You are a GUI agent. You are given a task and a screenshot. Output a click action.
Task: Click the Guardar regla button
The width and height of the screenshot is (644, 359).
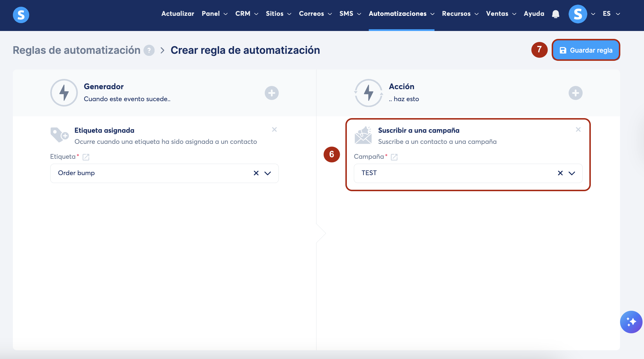(586, 50)
